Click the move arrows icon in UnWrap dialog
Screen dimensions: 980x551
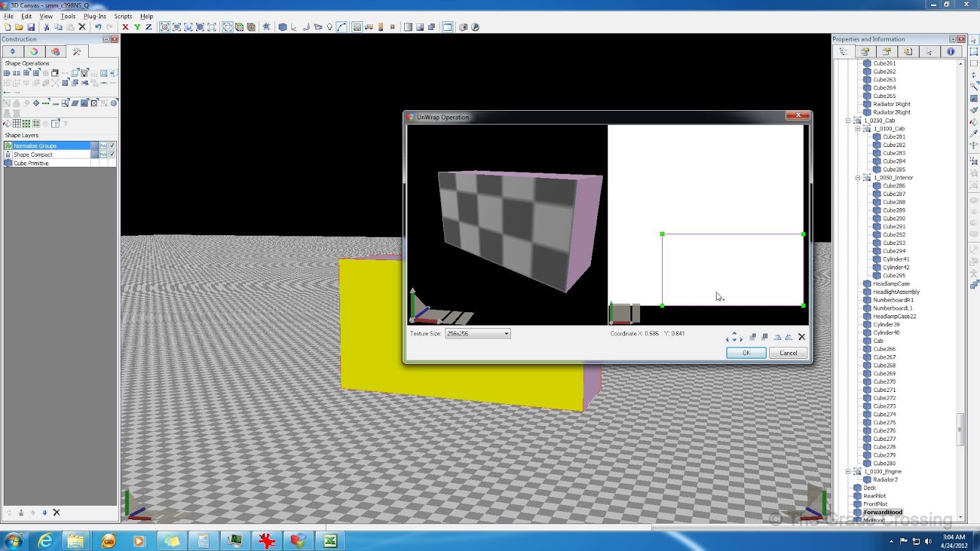point(734,337)
